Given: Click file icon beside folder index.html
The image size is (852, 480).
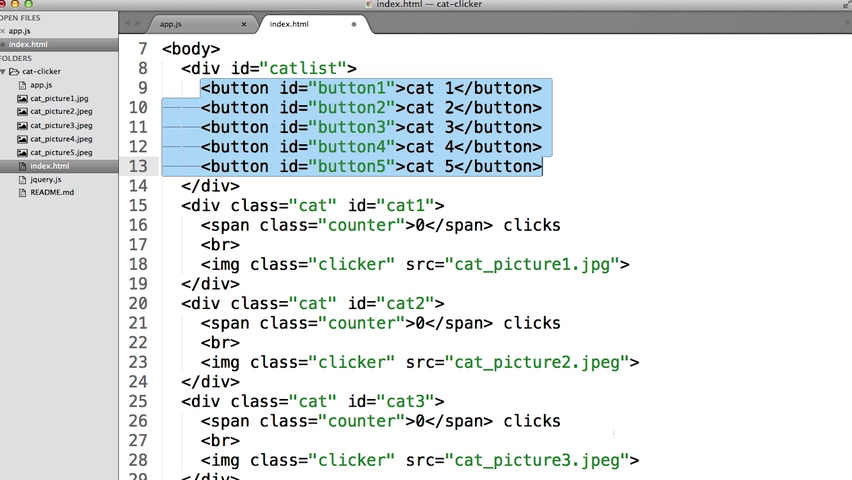Looking at the screenshot, I should [x=22, y=166].
